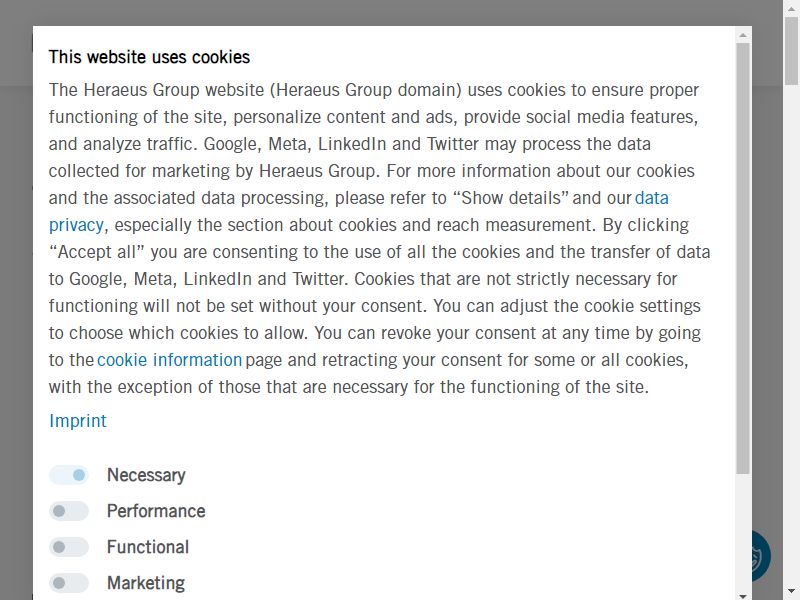The height and width of the screenshot is (600, 800).
Task: Click the Functional label text
Action: coord(148,547)
